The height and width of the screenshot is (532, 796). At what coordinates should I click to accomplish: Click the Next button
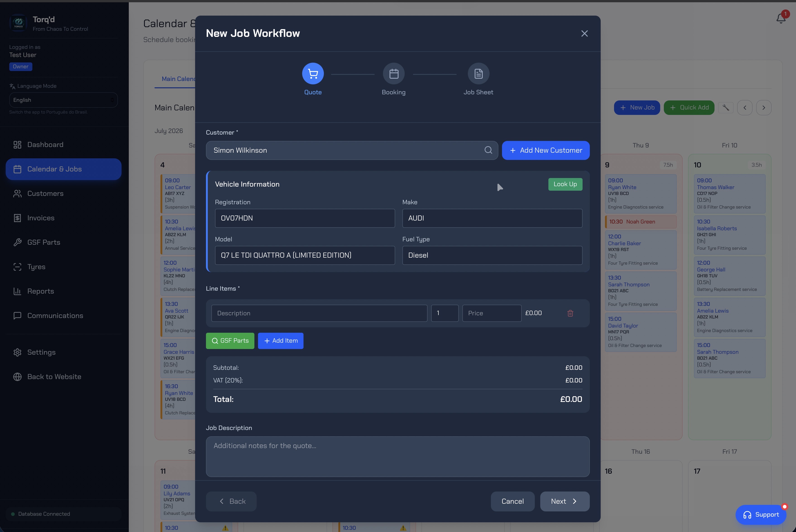point(565,501)
